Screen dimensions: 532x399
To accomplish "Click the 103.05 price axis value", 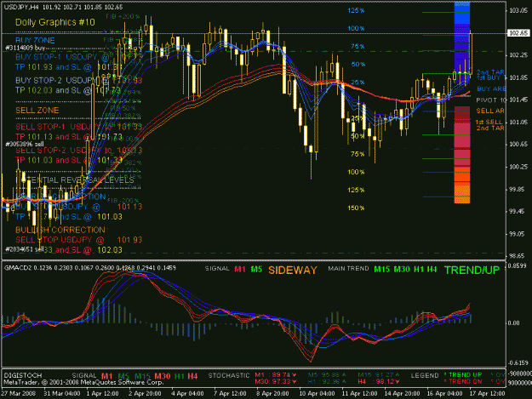I will tap(518, 10).
